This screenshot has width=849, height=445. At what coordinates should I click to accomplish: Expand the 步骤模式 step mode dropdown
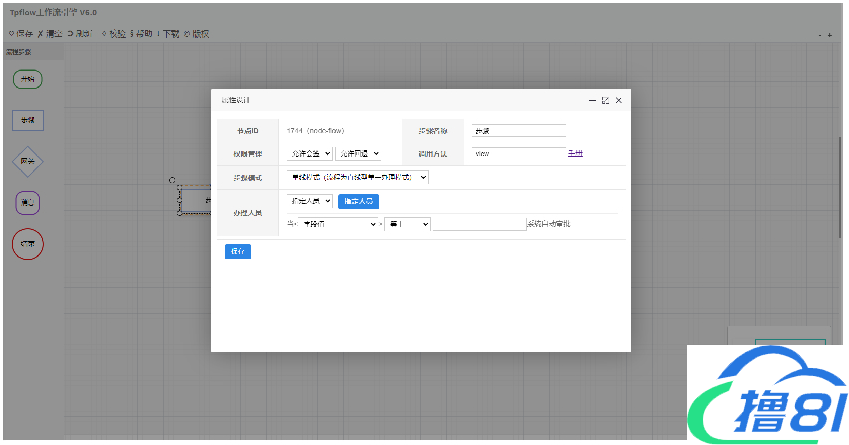[x=357, y=177]
